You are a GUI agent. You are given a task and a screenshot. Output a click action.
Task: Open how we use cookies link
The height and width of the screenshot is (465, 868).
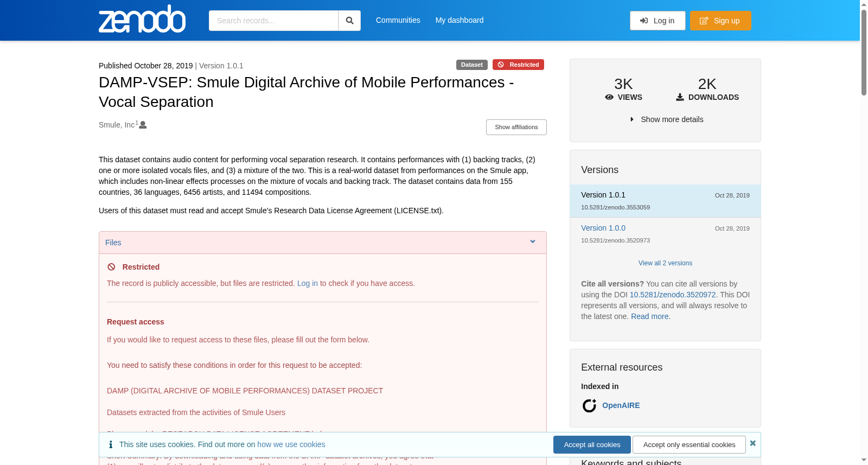click(x=291, y=444)
